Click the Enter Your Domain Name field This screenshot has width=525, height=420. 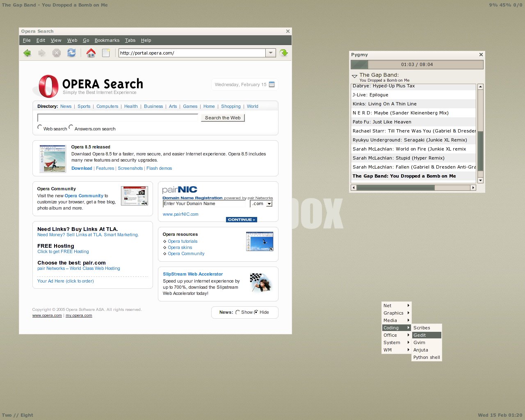[205, 204]
